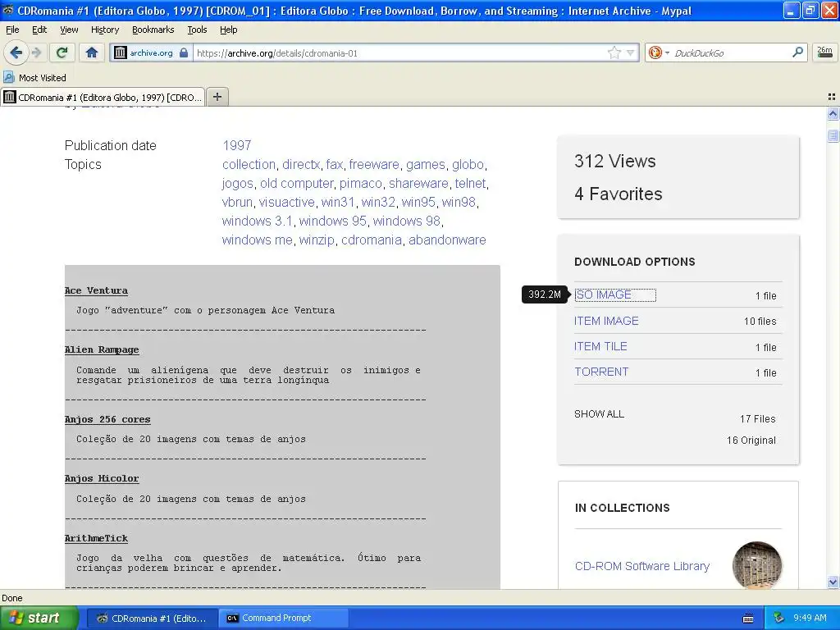Open the DuckDuckGo search engine selector

point(659,52)
